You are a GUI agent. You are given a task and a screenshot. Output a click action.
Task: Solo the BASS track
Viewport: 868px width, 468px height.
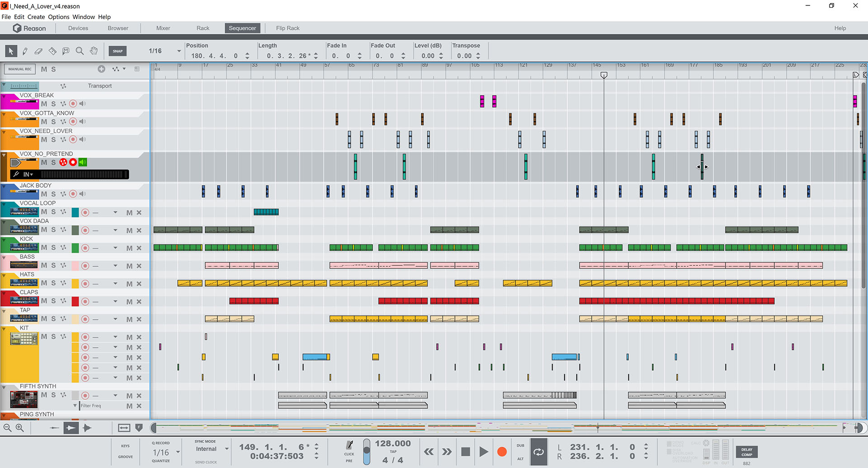coord(53,265)
